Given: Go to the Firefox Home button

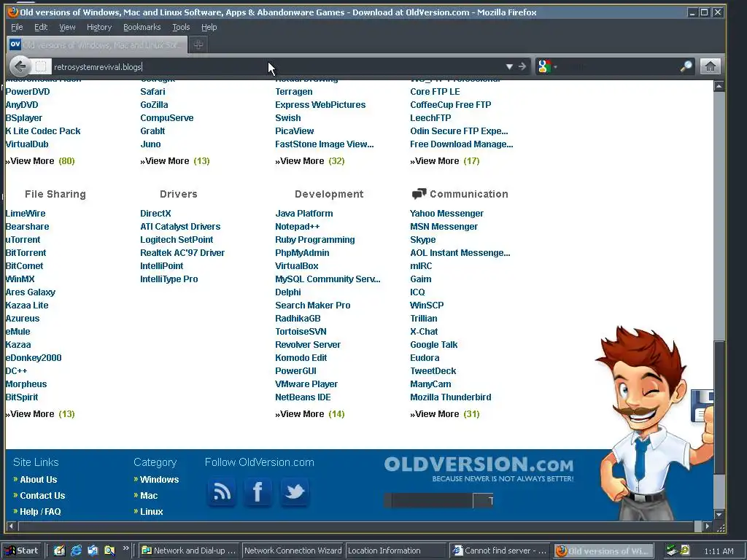Looking at the screenshot, I should click(710, 66).
